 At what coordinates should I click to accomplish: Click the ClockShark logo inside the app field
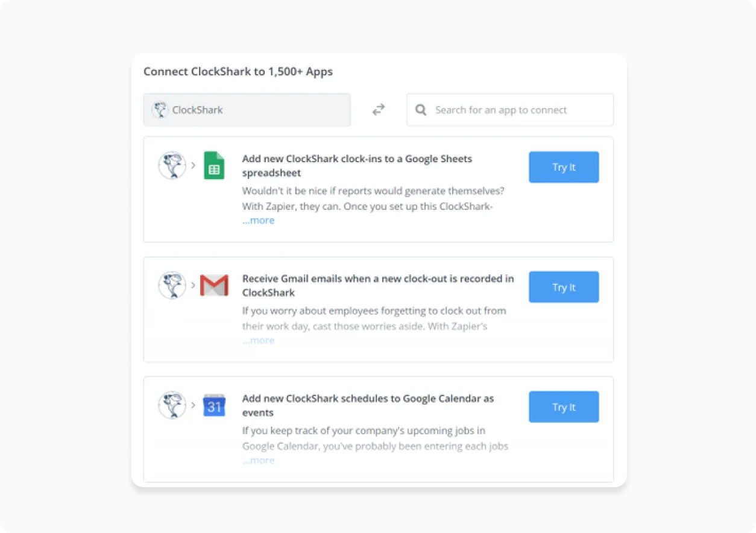coord(160,110)
